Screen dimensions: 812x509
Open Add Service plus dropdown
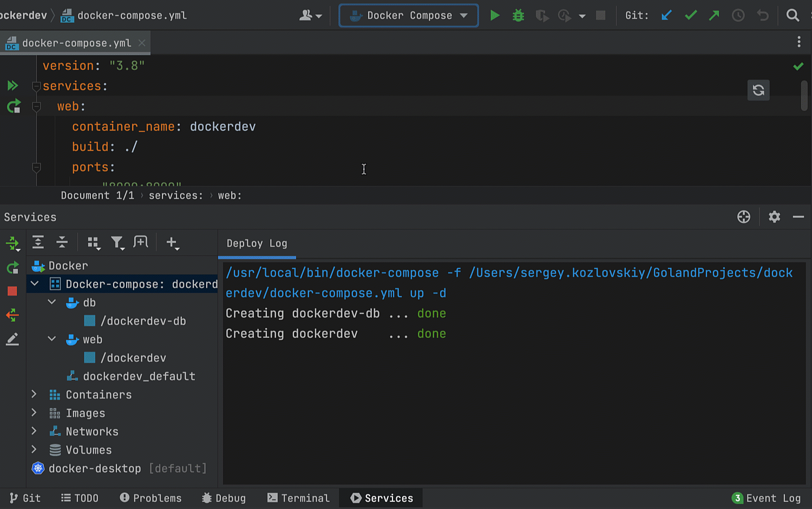173,243
